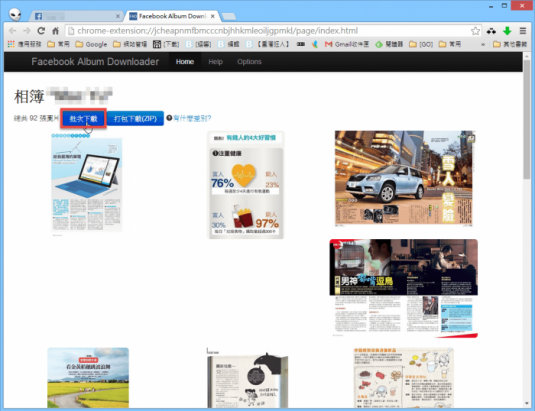This screenshot has width=535, height=411.
Task: Go to browser home page icon
Action: [x=55, y=31]
